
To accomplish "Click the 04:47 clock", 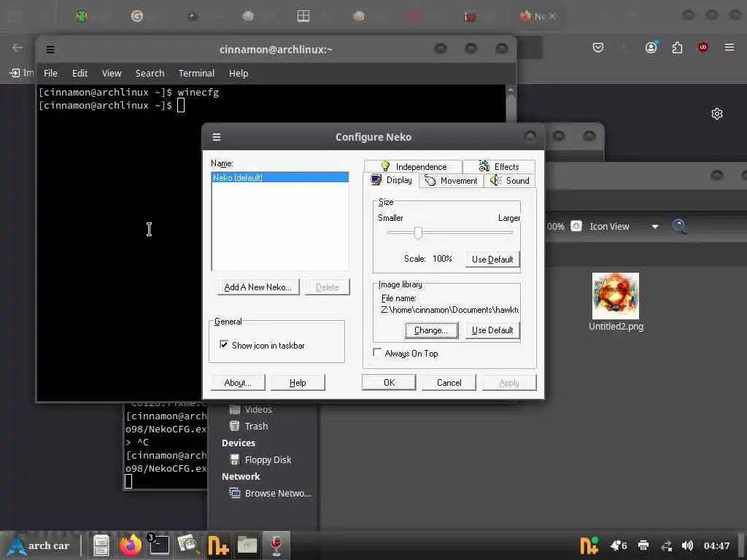I will pos(716,545).
